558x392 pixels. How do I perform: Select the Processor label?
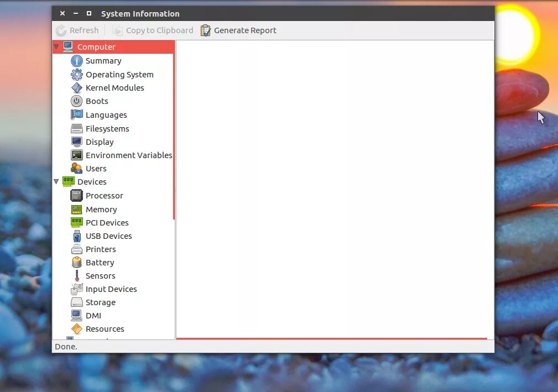(105, 196)
